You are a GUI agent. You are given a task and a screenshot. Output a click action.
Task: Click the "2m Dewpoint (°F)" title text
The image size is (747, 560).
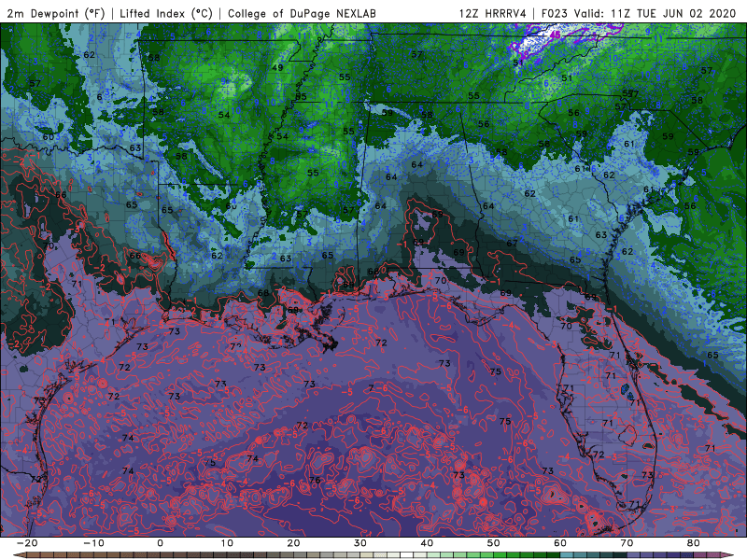coord(56,13)
